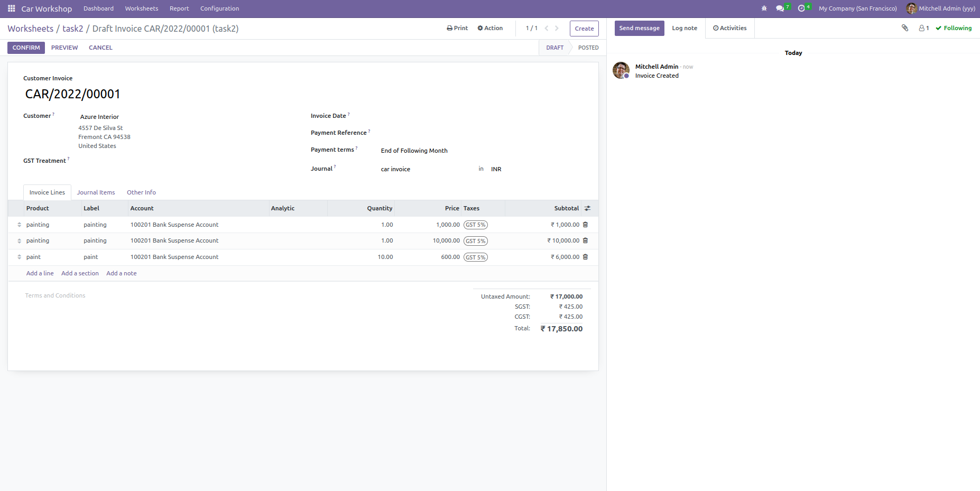Click the Add a line link
The height and width of the screenshot is (491, 980).
[40, 273]
